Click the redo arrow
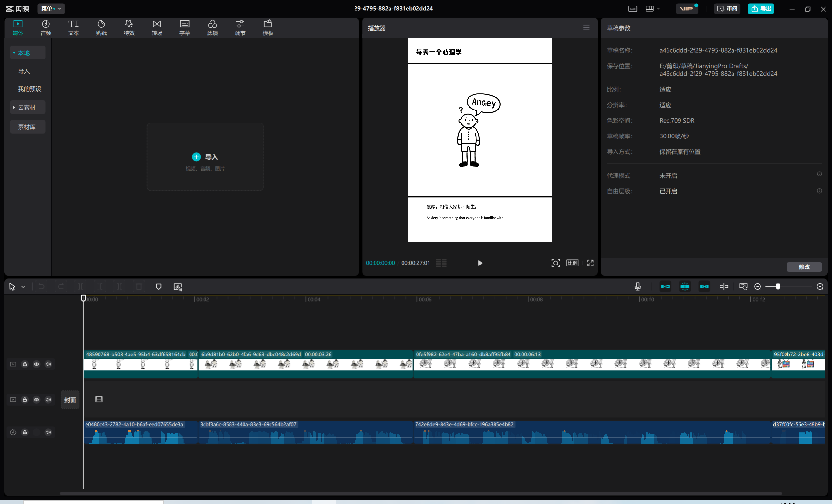 61,287
